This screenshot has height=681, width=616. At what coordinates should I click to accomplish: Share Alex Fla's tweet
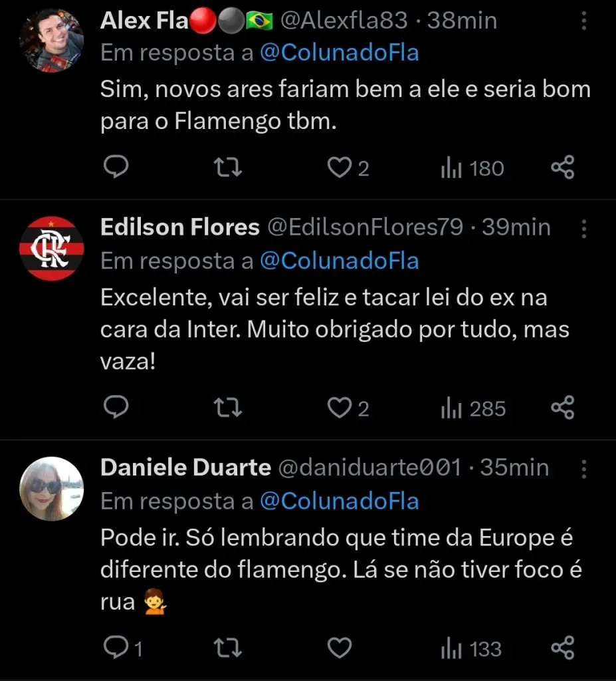pos(563,168)
